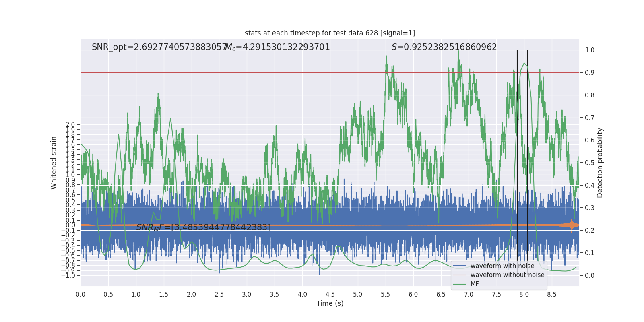
Task: Select legend entry 'waveform without noise'
Action: [x=508, y=275]
